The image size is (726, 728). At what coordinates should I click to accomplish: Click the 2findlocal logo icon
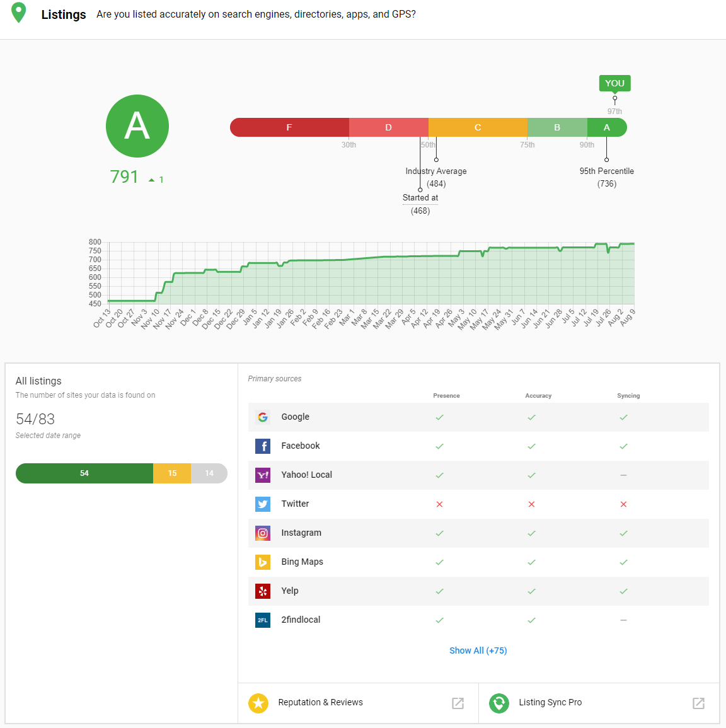[x=263, y=620]
